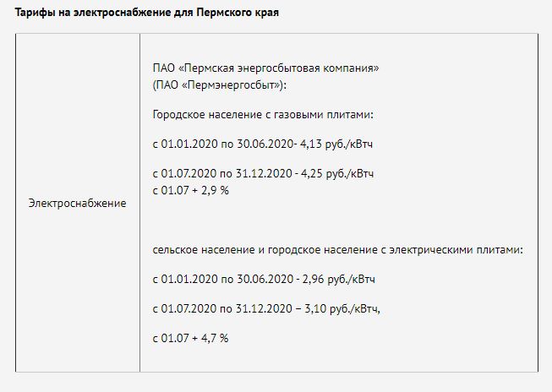This screenshot has width=552, height=392.
Task: Click the date '01.01.2020' in the 2,96 row
Action: [189, 279]
